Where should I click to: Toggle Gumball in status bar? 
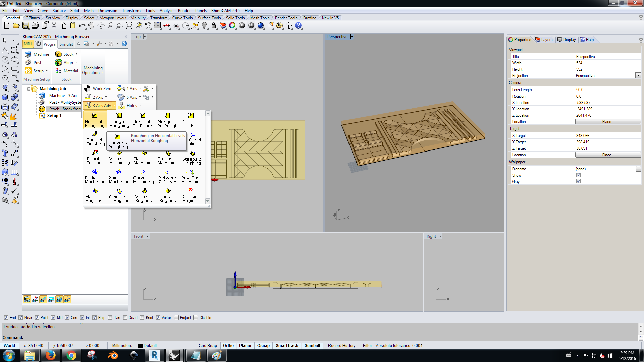point(312,346)
